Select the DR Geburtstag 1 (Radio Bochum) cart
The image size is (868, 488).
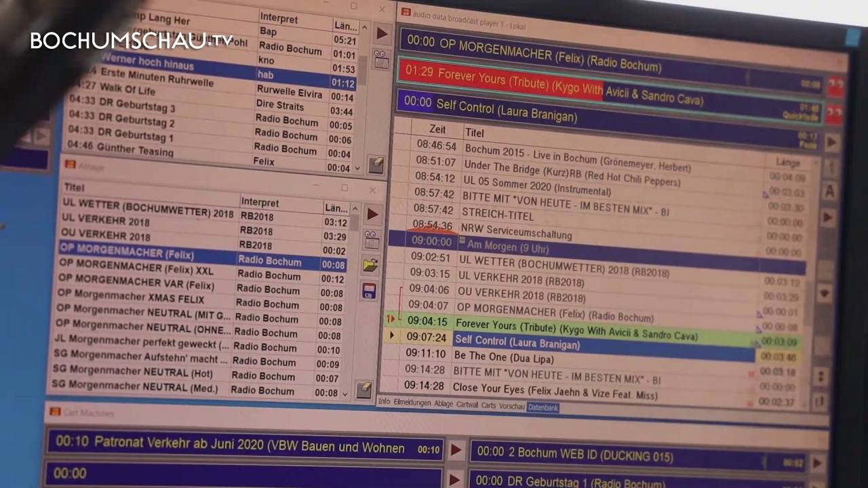pyautogui.click(x=635, y=482)
